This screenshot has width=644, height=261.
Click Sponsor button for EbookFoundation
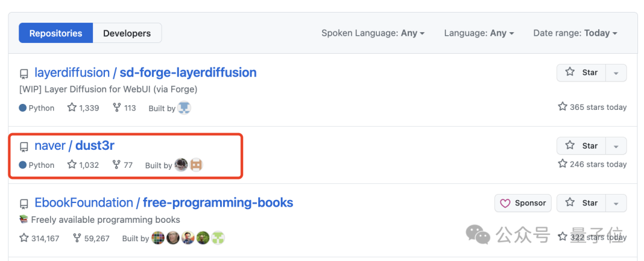522,203
